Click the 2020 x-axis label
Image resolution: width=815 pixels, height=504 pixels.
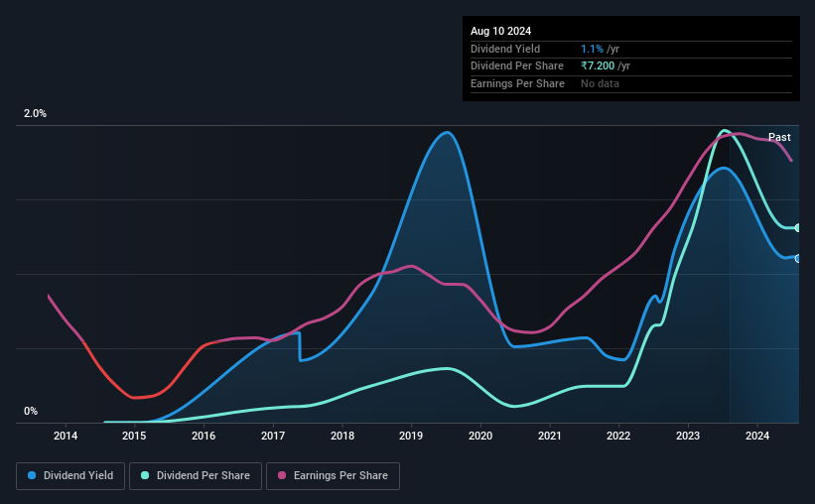tap(480, 436)
